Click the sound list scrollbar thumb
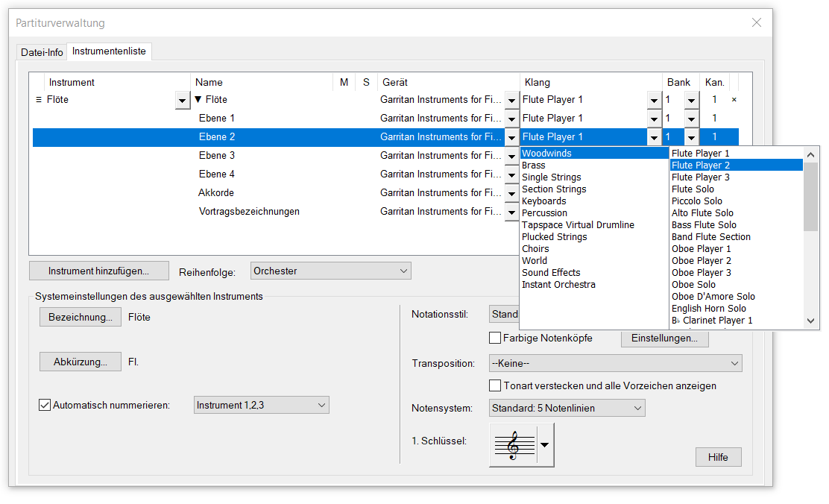This screenshot has width=829, height=504. [x=811, y=197]
